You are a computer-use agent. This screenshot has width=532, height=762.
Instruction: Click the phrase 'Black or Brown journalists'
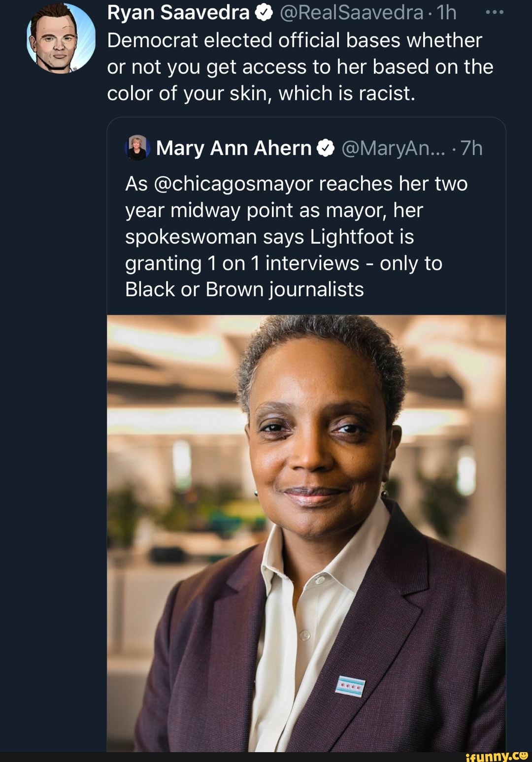click(244, 290)
